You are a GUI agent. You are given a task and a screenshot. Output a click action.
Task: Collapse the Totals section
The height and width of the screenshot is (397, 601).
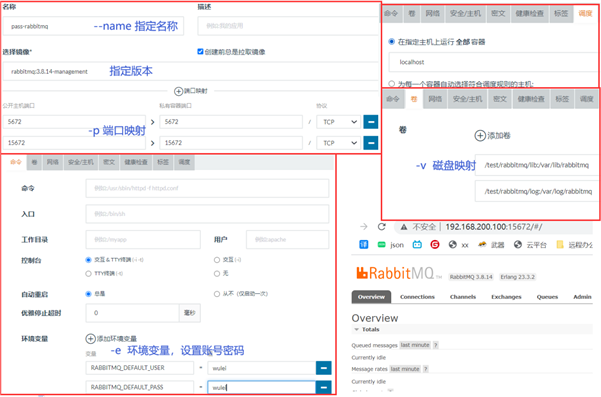(x=367, y=330)
